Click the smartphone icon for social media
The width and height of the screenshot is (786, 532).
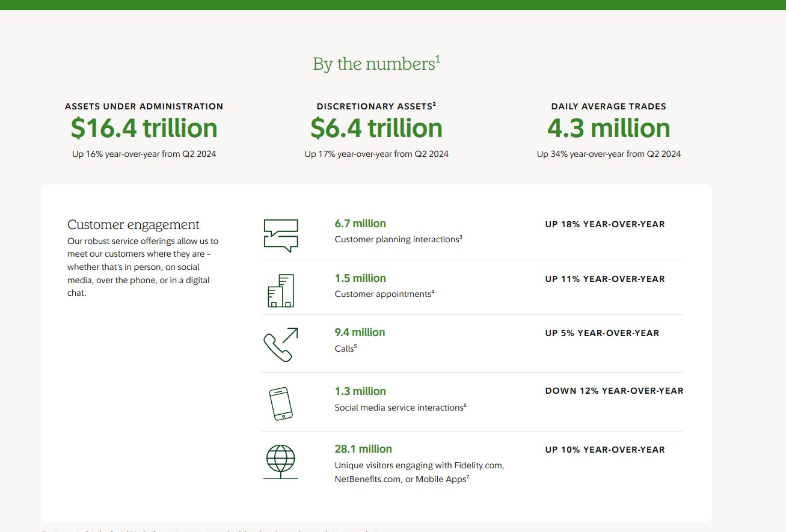tap(281, 403)
